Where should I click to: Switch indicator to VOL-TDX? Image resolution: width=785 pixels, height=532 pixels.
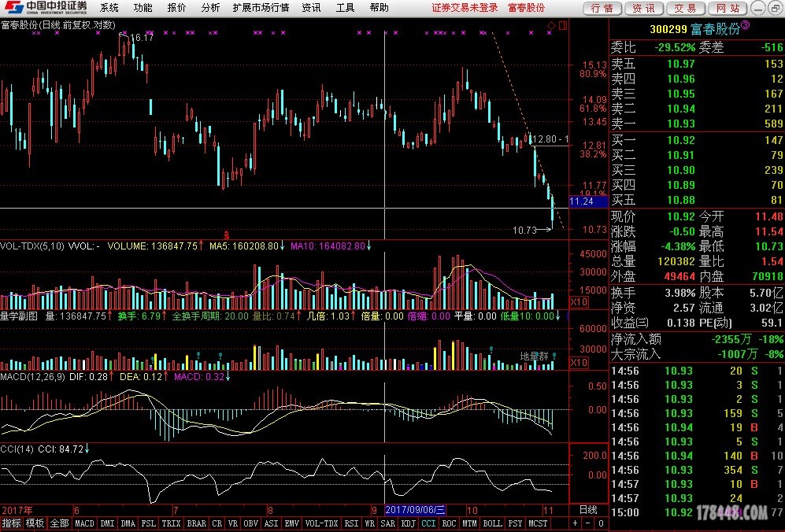pyautogui.click(x=322, y=523)
